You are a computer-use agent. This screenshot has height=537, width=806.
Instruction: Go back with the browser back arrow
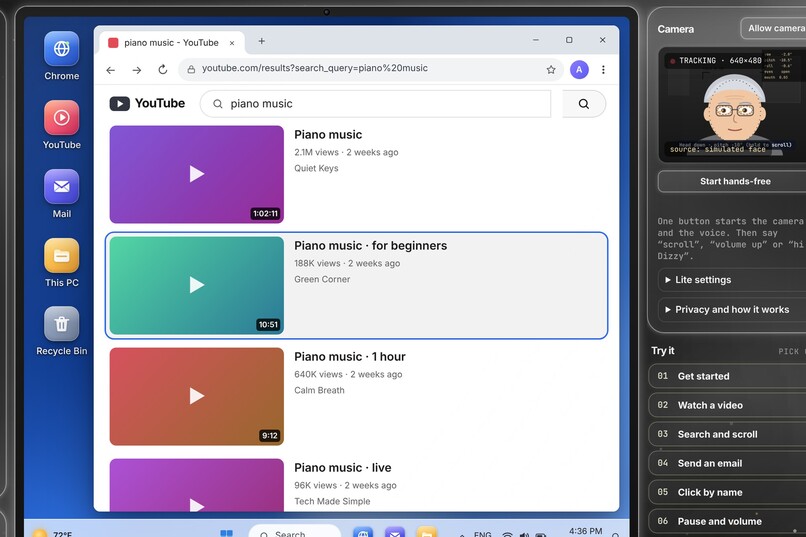111,70
